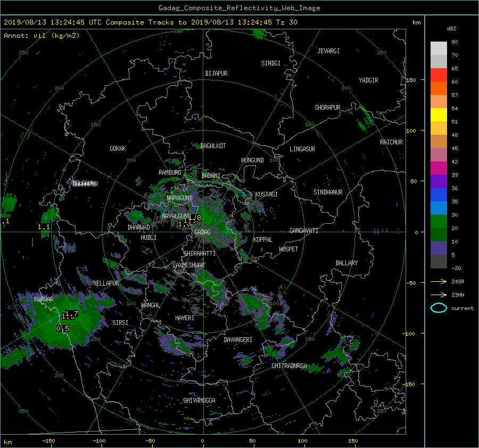Click the 'current' legend text
Viewport: 479px width, 448px height.
463,308
